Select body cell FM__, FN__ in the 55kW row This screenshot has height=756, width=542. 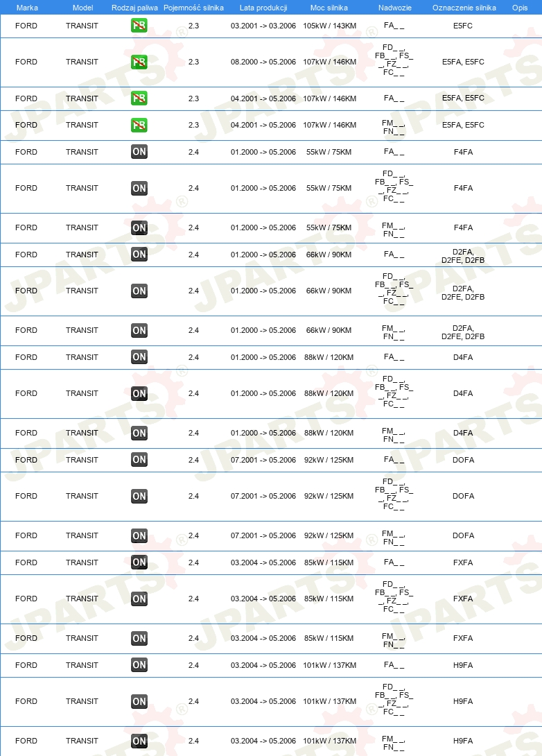pyautogui.click(x=394, y=230)
